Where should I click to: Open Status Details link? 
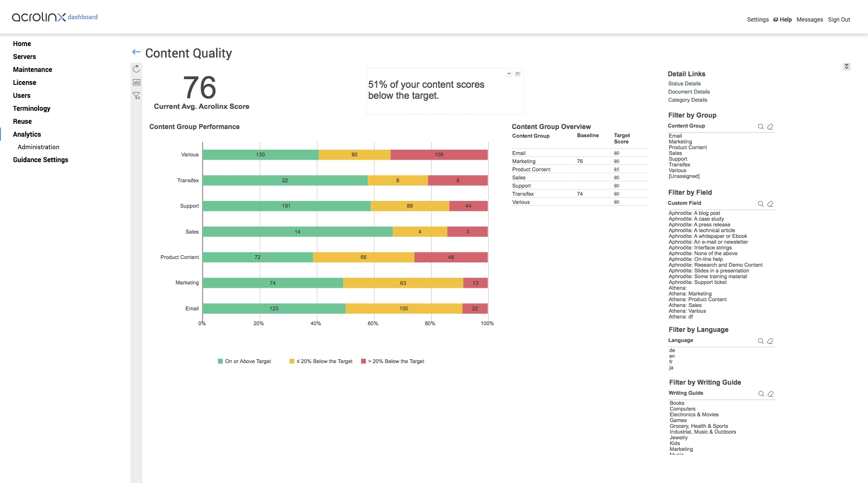(684, 83)
